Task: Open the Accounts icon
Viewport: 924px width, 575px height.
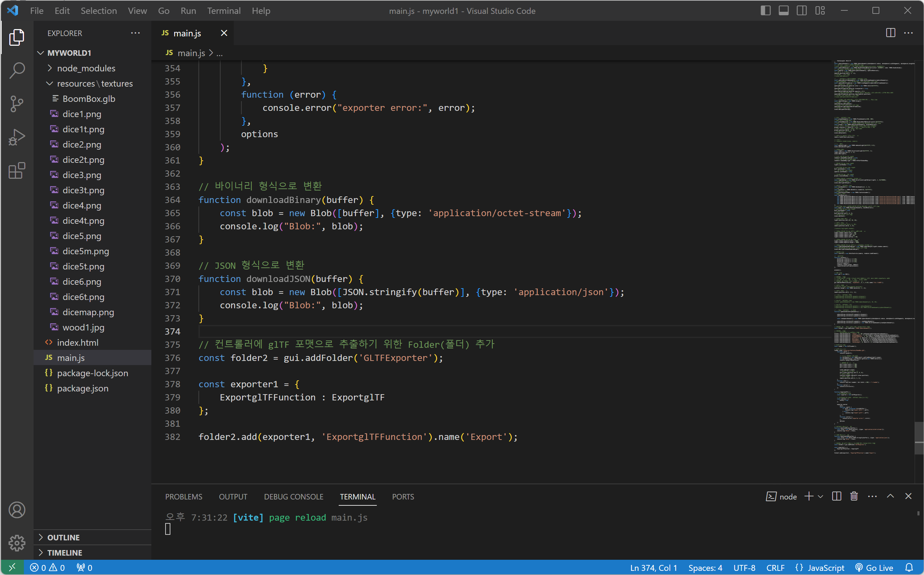Action: pos(17,510)
